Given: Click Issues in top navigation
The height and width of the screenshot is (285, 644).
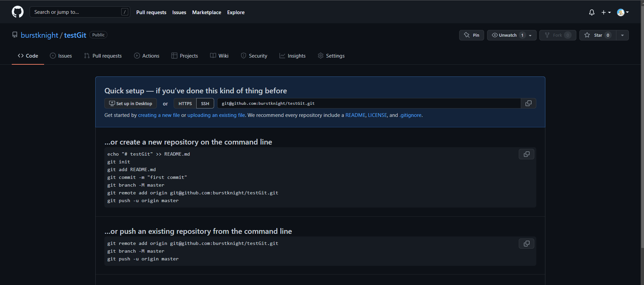Looking at the screenshot, I should (179, 12).
